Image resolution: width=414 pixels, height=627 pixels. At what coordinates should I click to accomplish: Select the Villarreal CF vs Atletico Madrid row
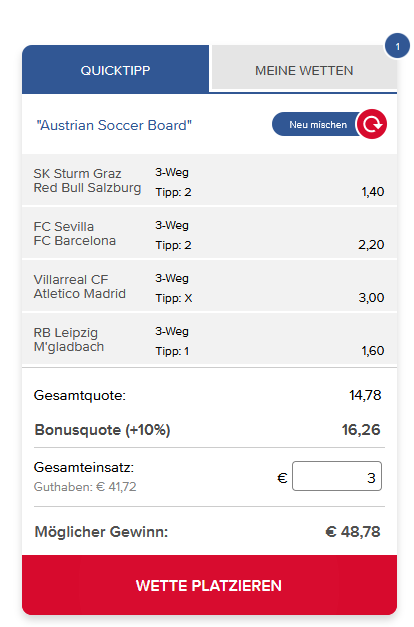(x=209, y=286)
